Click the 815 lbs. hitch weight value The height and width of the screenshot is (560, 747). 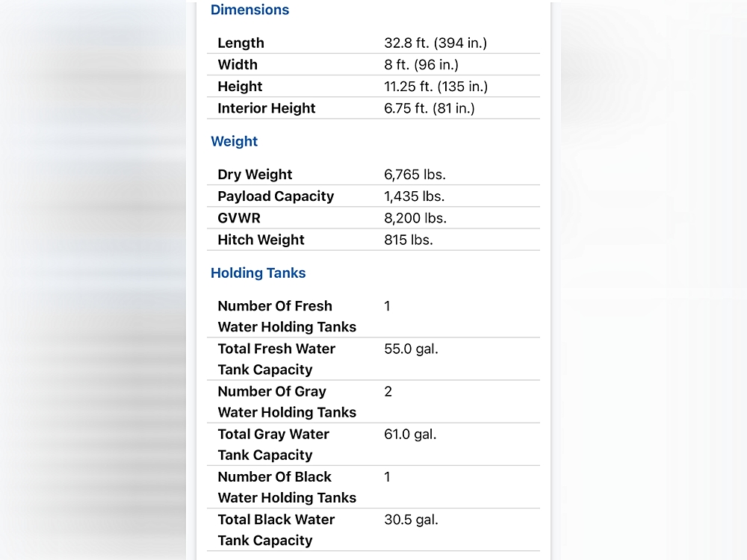point(408,240)
